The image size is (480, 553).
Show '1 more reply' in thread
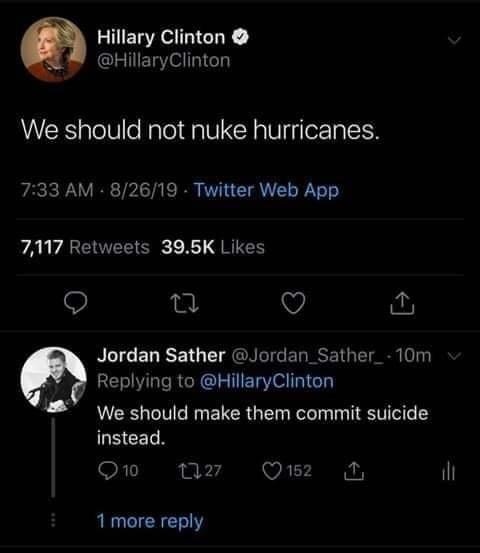[x=150, y=521]
